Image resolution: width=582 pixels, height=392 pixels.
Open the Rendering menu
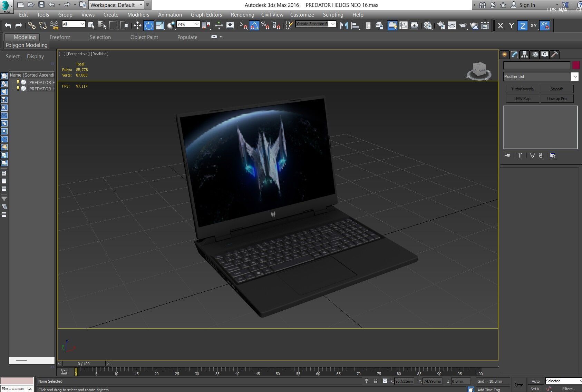(242, 15)
